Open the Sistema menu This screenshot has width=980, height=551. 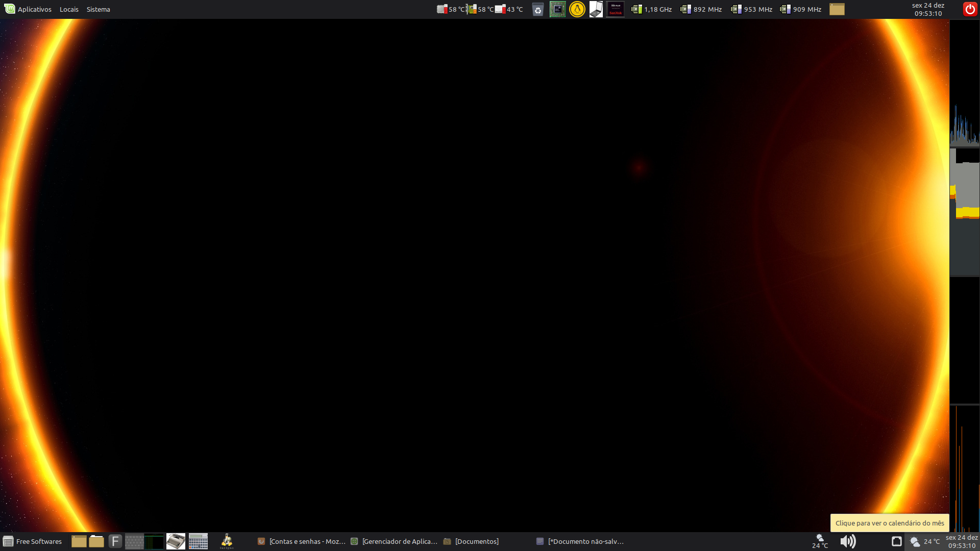pyautogui.click(x=98, y=9)
